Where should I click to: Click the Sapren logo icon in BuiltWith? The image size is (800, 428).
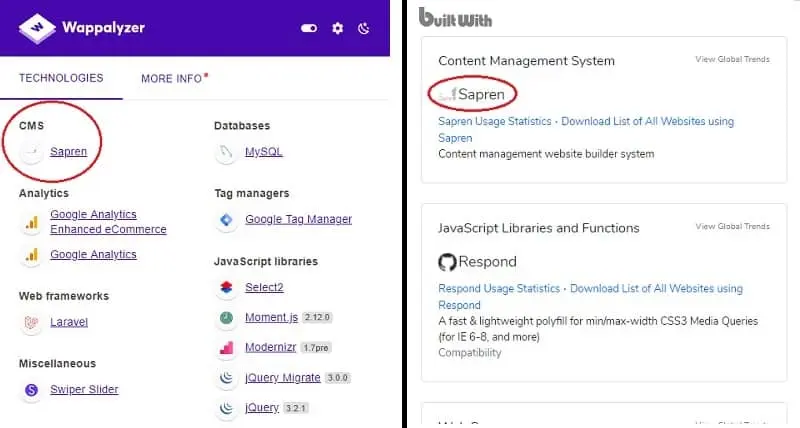[447, 94]
